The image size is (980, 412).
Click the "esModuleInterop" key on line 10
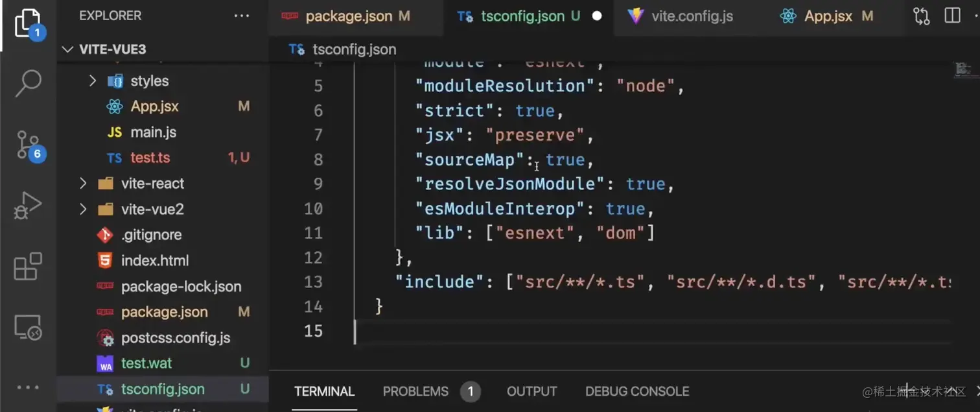(500, 209)
